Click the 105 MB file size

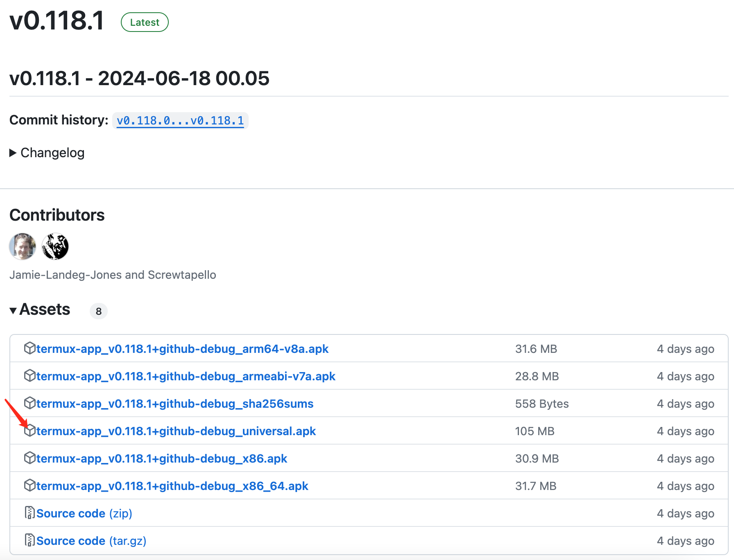(535, 431)
